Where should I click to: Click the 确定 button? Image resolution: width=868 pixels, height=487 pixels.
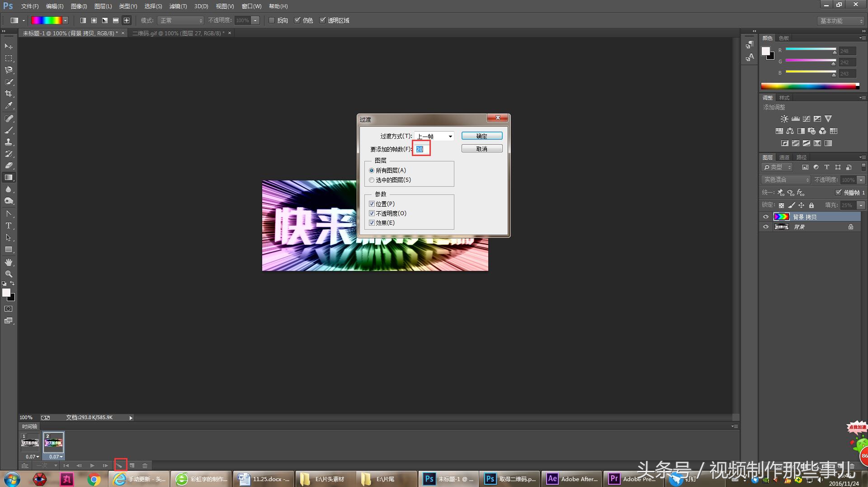[x=481, y=136]
